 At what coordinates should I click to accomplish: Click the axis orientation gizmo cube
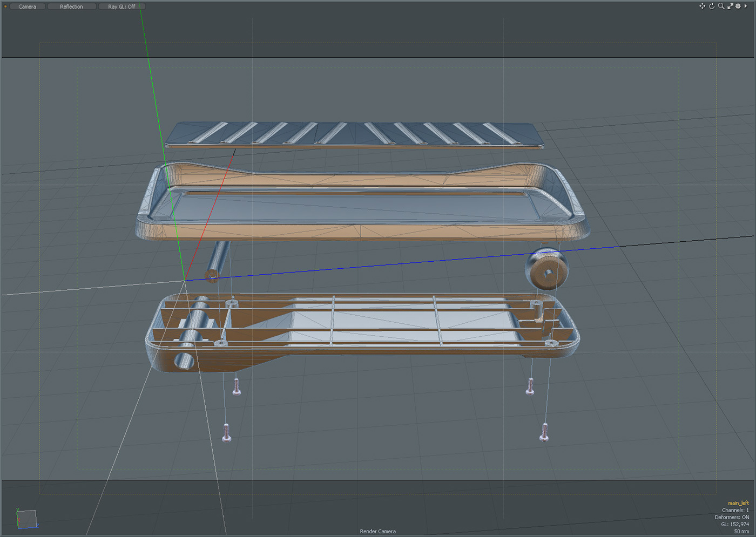tap(26, 519)
